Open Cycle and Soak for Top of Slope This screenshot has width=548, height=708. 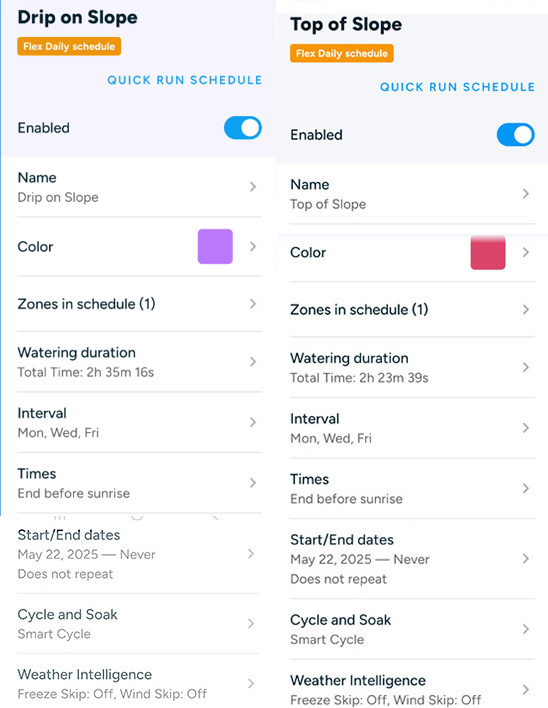[x=412, y=629]
